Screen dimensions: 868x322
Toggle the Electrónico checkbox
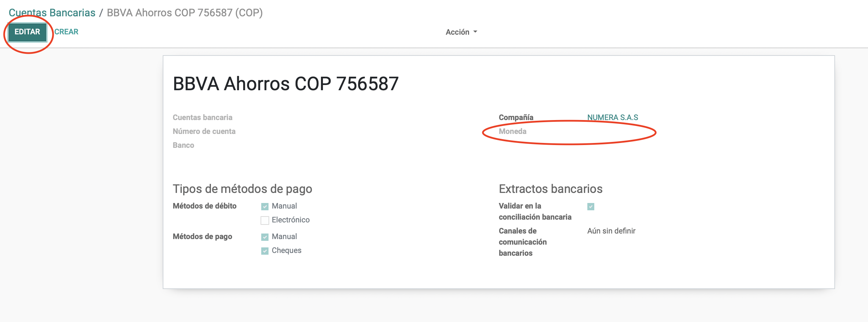[x=265, y=220]
